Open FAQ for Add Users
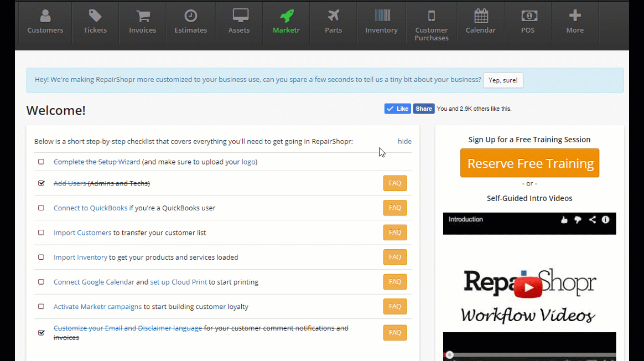Image resolution: width=644 pixels, height=361 pixels. point(395,183)
